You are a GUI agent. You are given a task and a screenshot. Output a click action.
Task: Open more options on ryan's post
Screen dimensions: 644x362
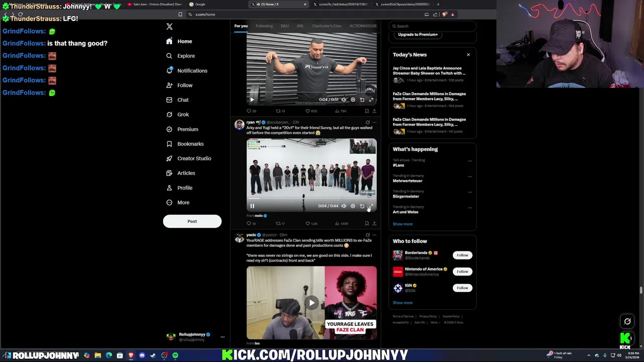pyautogui.click(x=374, y=122)
